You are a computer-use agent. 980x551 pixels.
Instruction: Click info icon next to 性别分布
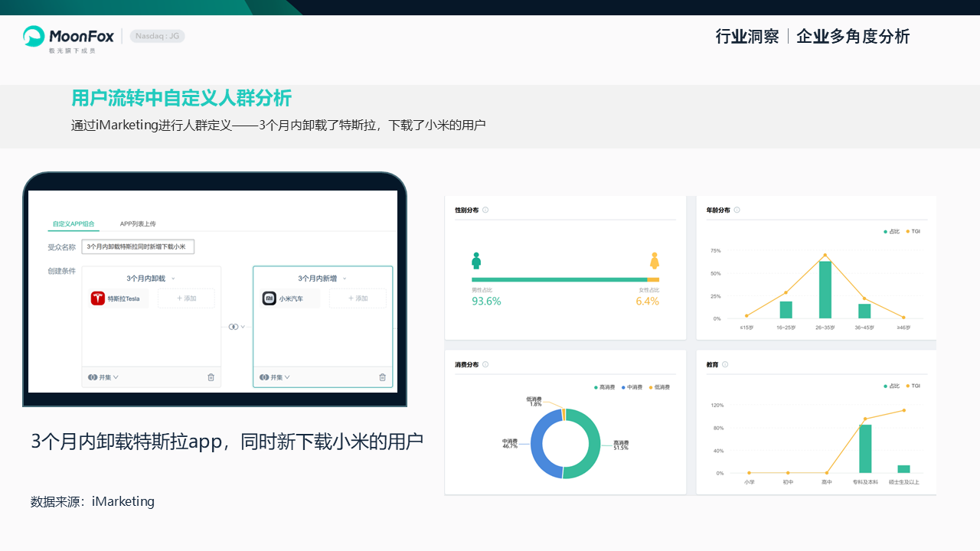[x=485, y=210]
